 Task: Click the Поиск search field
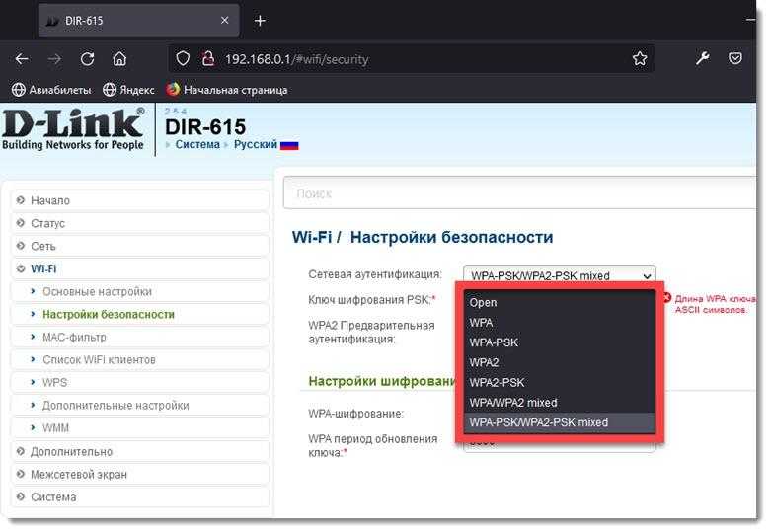(519, 193)
